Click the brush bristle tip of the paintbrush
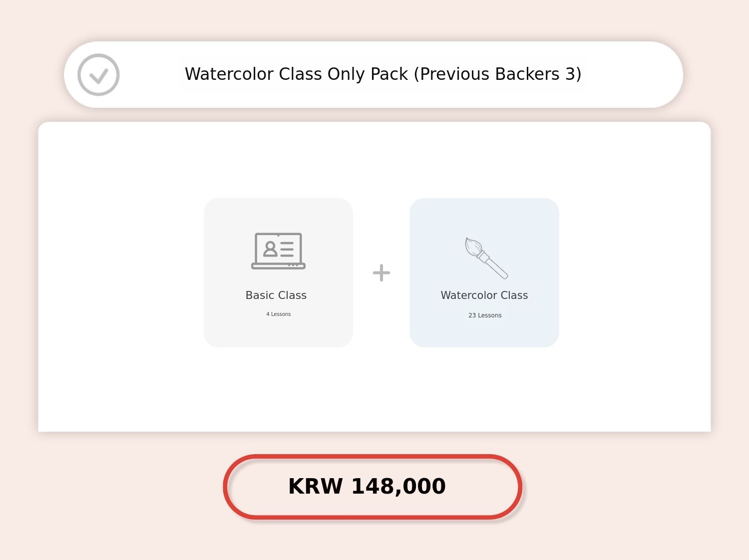Viewport: 749px width, 560px height. click(472, 246)
